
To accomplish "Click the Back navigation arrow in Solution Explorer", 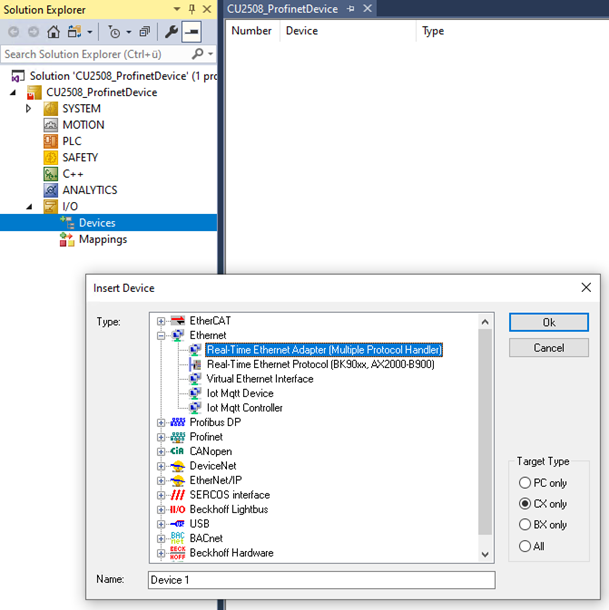I will click(14, 32).
